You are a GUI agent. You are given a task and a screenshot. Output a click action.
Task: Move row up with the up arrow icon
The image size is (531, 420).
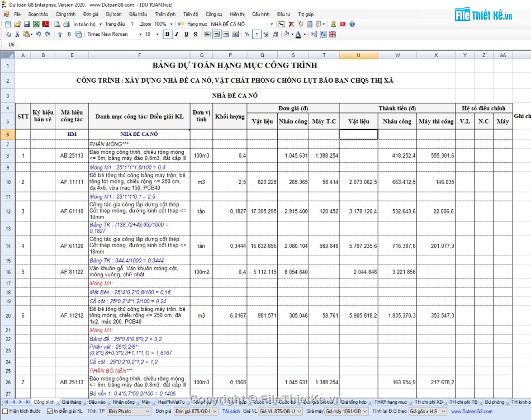pyautogui.click(x=60, y=34)
